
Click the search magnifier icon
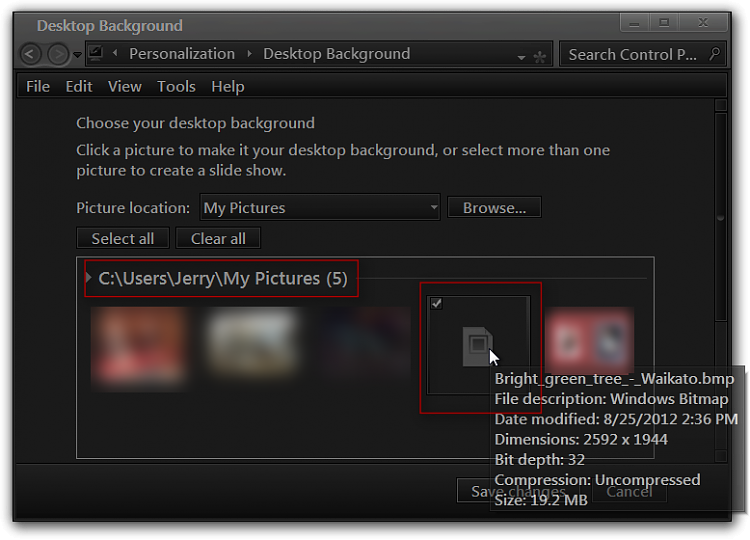715,54
